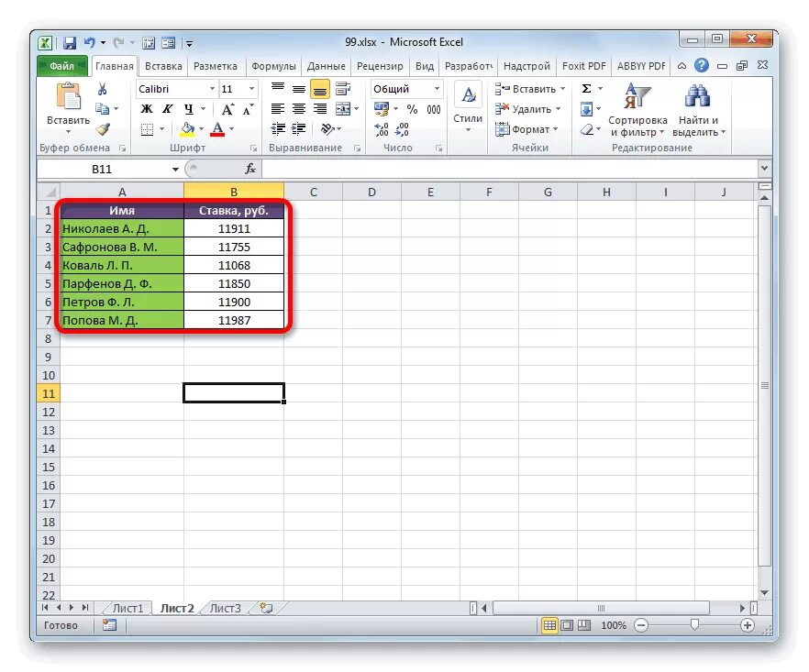Click the Undo arrow icon
809x672 pixels.
[x=90, y=43]
